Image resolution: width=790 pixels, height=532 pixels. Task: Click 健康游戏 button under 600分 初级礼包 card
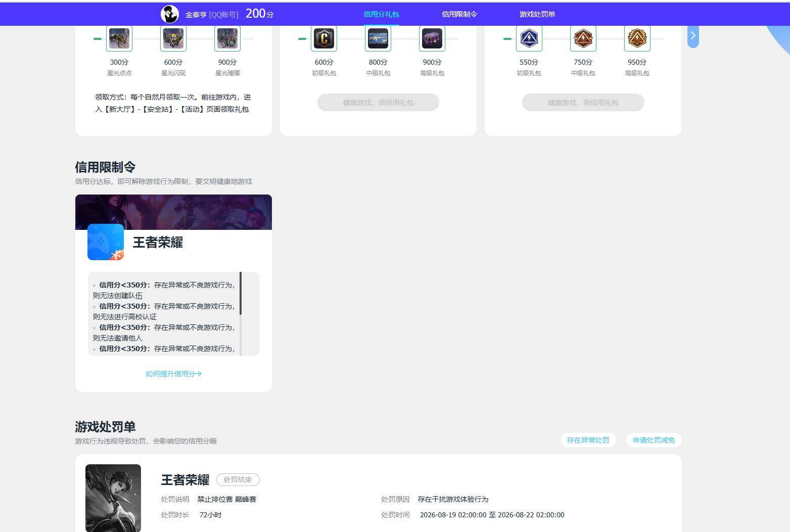(378, 103)
